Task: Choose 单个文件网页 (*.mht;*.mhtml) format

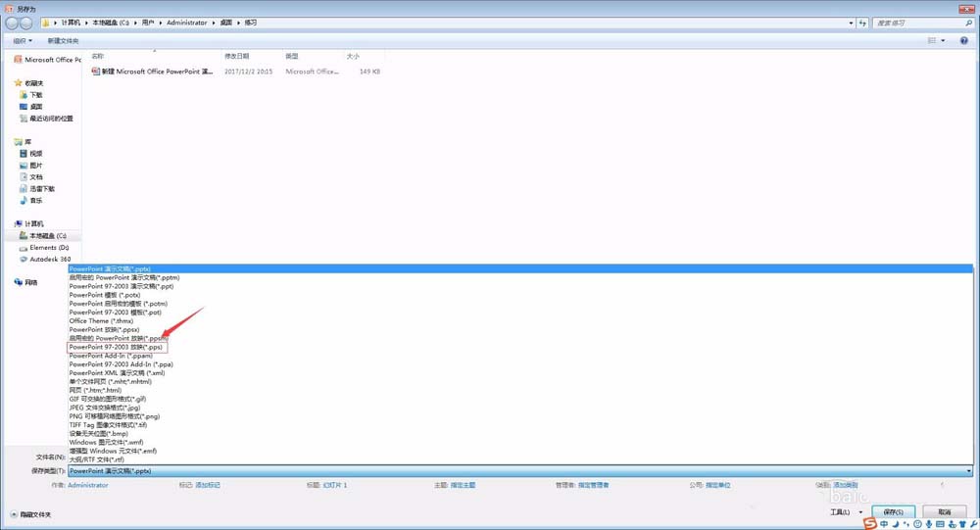Action: pyautogui.click(x=520, y=382)
